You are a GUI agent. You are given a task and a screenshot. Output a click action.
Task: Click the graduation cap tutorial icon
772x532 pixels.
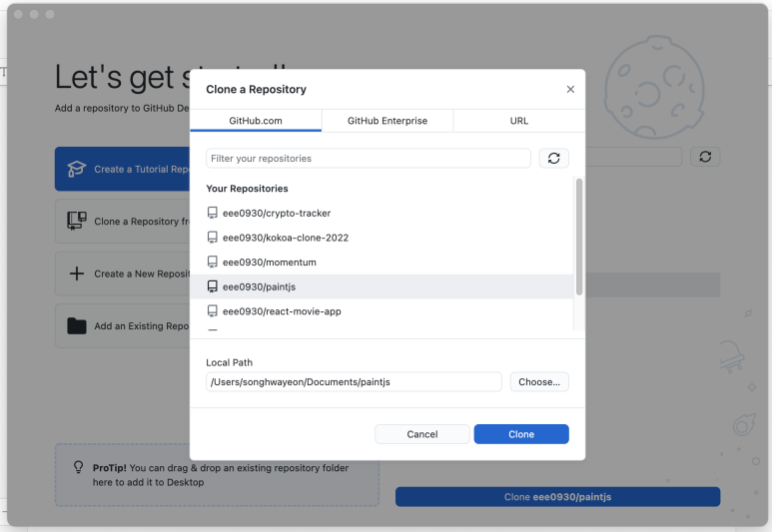(76, 169)
